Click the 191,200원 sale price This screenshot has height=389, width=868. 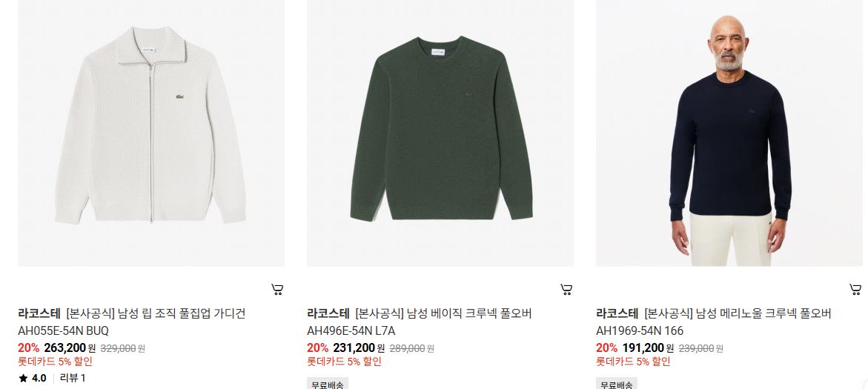coord(648,348)
